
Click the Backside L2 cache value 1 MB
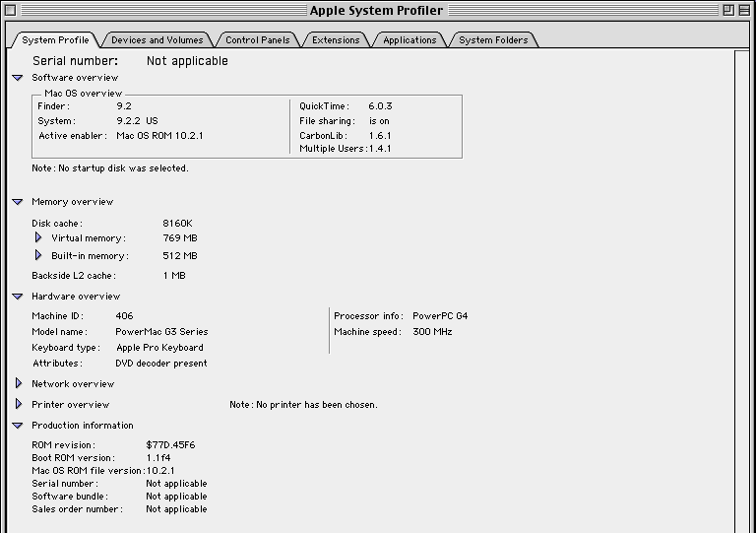click(174, 276)
